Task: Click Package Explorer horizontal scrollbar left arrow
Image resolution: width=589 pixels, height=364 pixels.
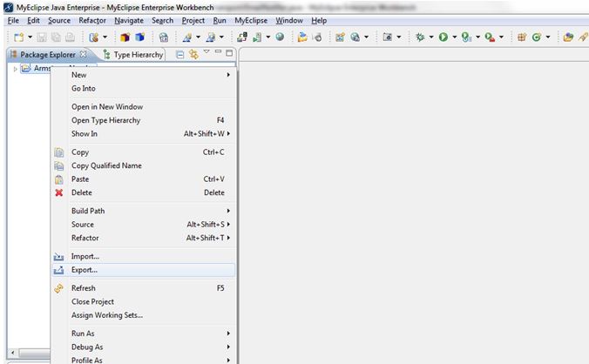Action: [13, 354]
